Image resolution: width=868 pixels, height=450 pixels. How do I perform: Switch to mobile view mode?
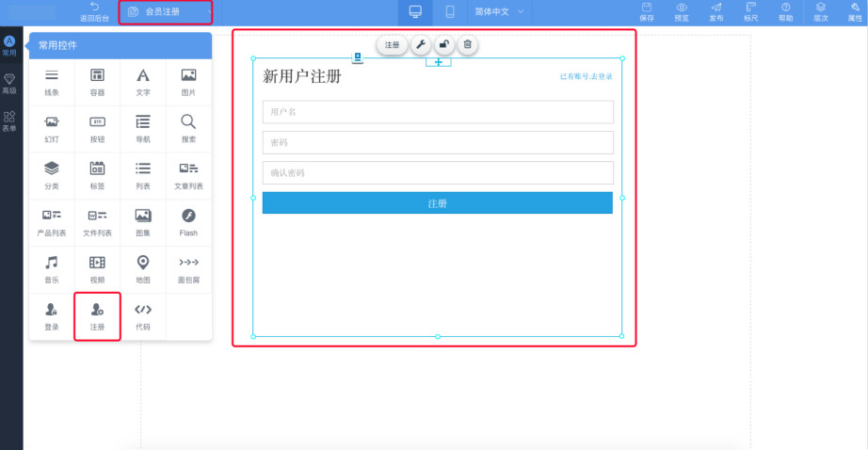(450, 12)
